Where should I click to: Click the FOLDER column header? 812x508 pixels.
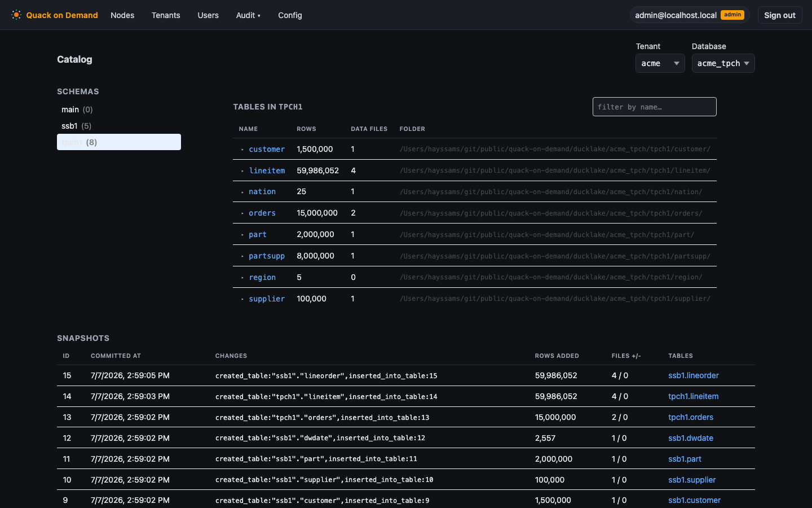coord(412,129)
